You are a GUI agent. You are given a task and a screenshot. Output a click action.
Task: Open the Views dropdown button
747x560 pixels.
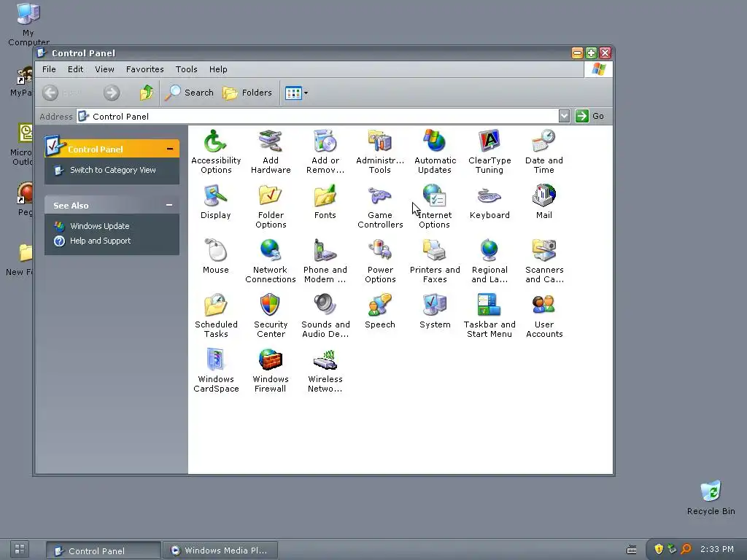296,93
